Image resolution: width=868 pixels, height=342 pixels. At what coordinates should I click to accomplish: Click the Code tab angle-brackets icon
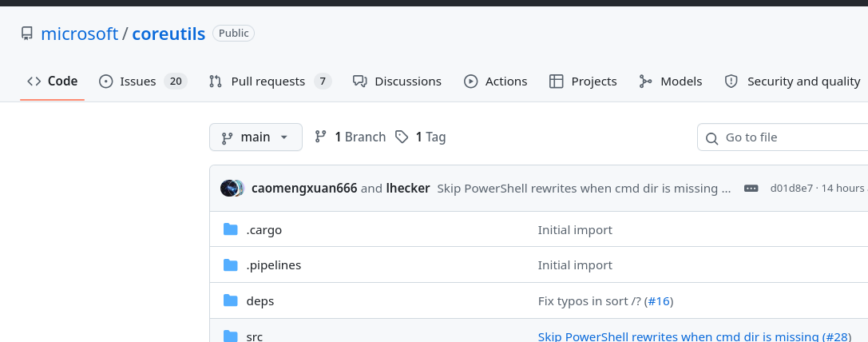click(34, 82)
